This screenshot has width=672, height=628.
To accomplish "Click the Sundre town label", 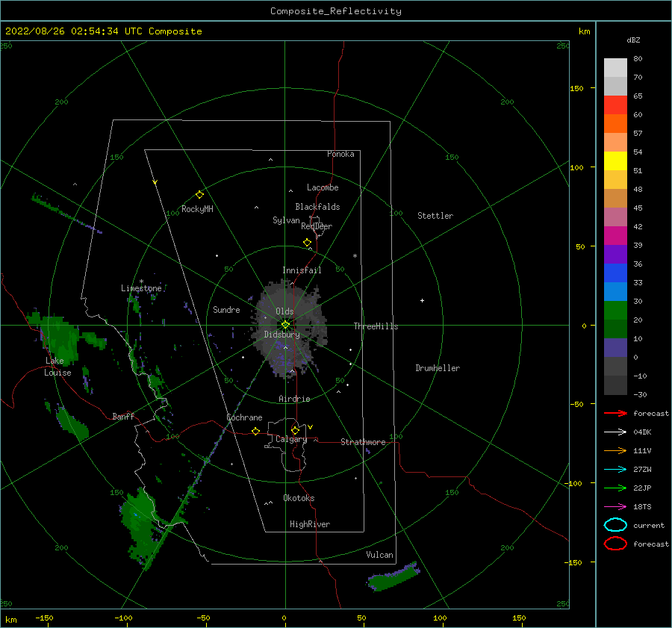I will (226, 309).
